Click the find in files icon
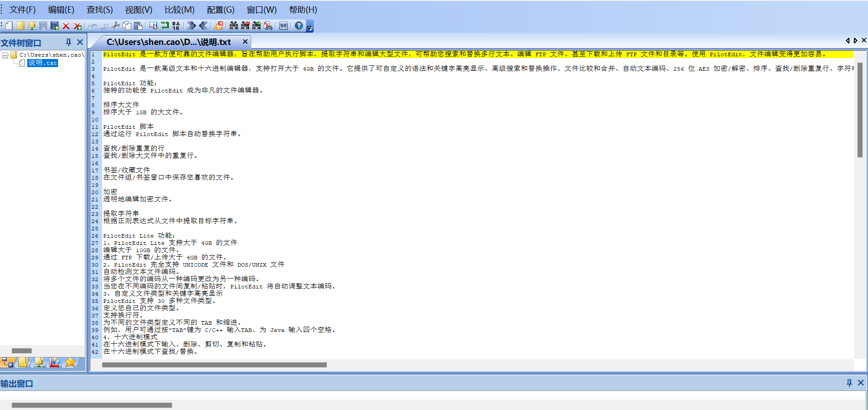The width and height of the screenshot is (868, 410). [x=268, y=26]
